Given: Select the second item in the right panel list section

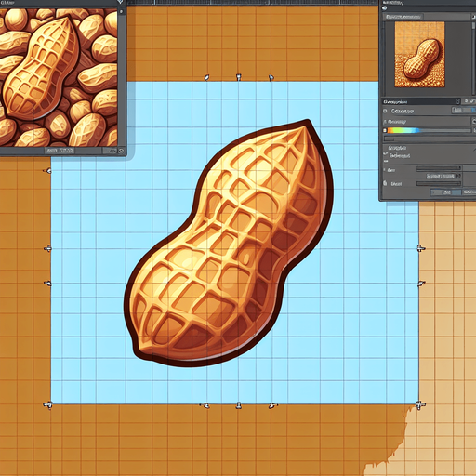Looking at the screenshot, I should tap(399, 156).
